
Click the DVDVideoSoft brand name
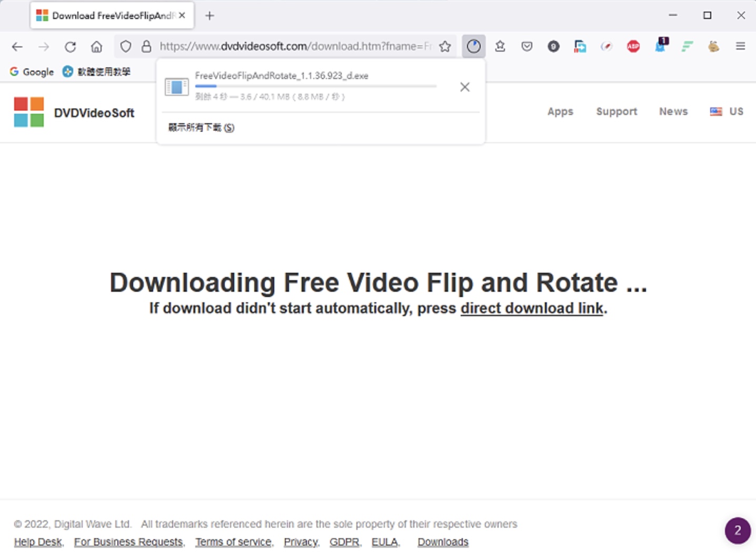point(94,113)
